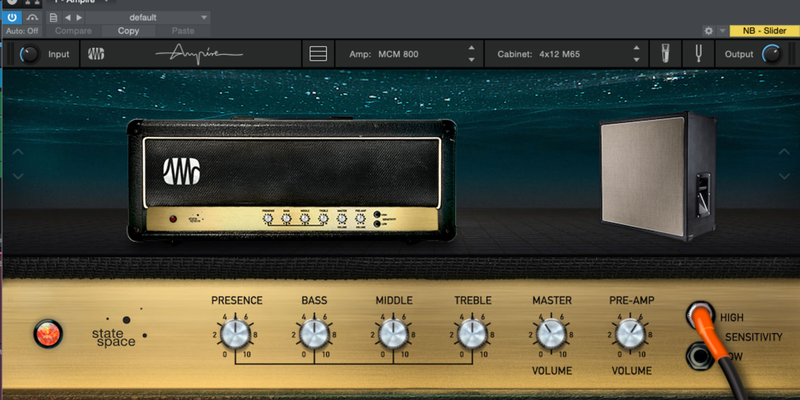800x400 pixels.
Task: Click the PreSonus logo icon in header
Action: (97, 54)
